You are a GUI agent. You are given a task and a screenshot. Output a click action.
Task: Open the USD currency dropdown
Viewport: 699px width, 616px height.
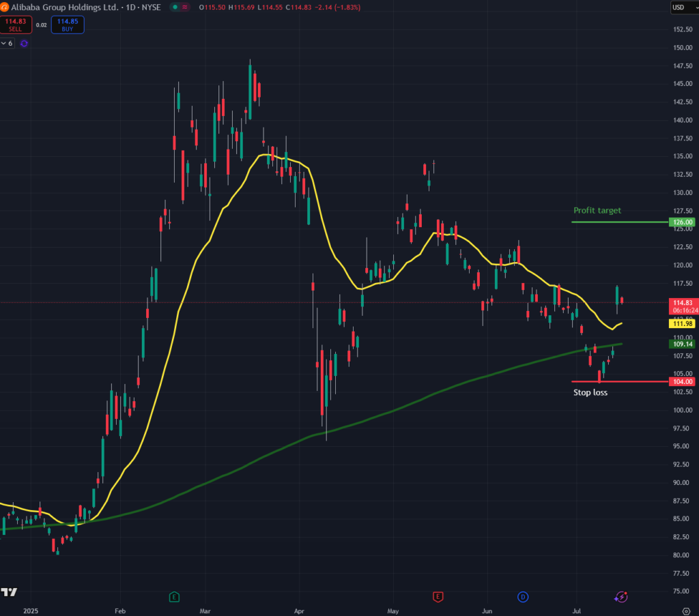685,7
